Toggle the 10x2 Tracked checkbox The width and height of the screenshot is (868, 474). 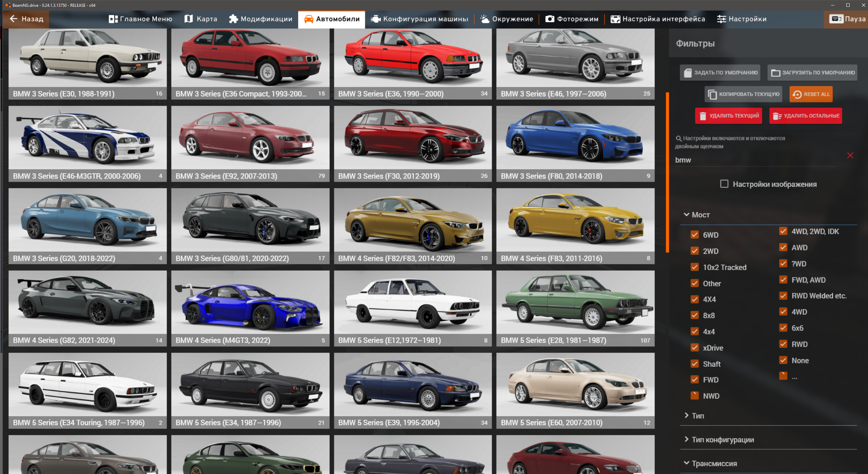(x=695, y=267)
